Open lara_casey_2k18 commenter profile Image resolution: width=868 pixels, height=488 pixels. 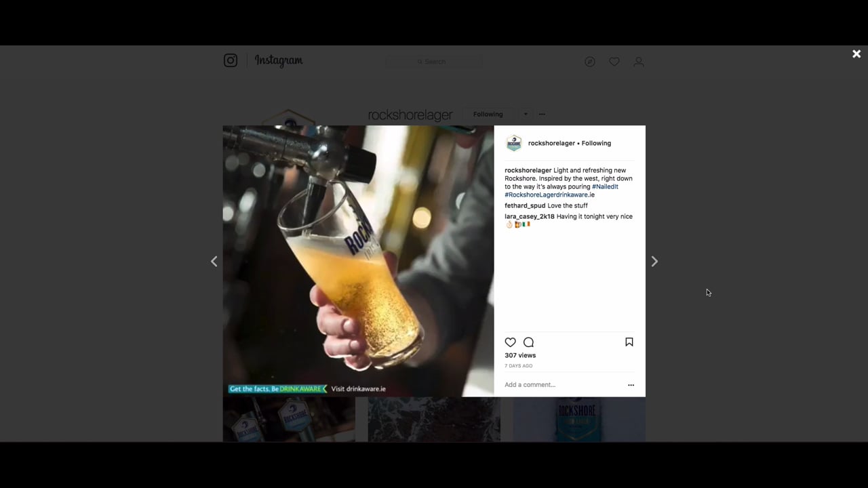pos(530,216)
